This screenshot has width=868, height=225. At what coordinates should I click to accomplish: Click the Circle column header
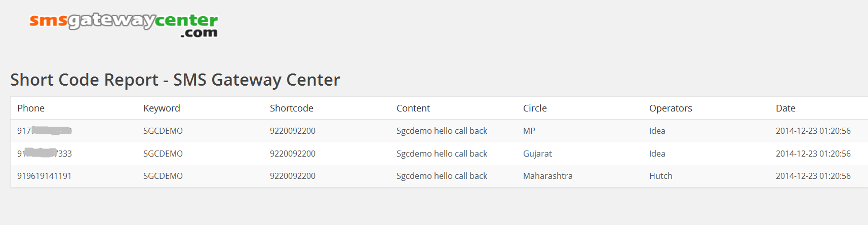pyautogui.click(x=535, y=108)
